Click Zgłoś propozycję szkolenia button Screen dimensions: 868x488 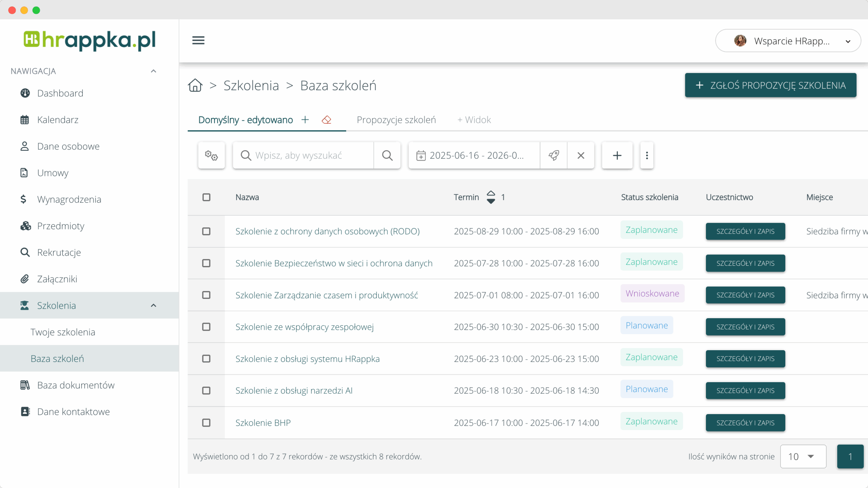pyautogui.click(x=770, y=85)
